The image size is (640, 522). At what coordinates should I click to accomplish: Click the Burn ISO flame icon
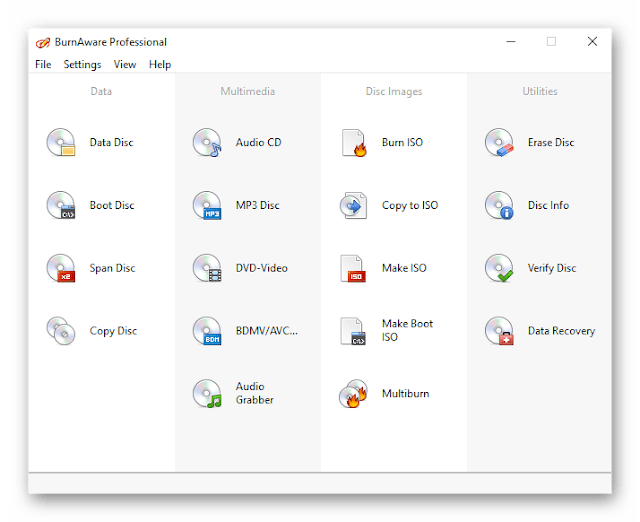[x=353, y=142]
